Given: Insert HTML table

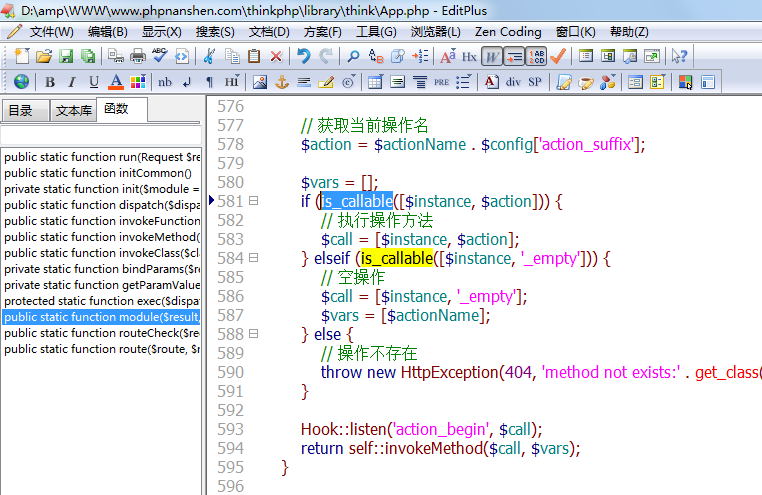Looking at the screenshot, I should click(x=375, y=82).
